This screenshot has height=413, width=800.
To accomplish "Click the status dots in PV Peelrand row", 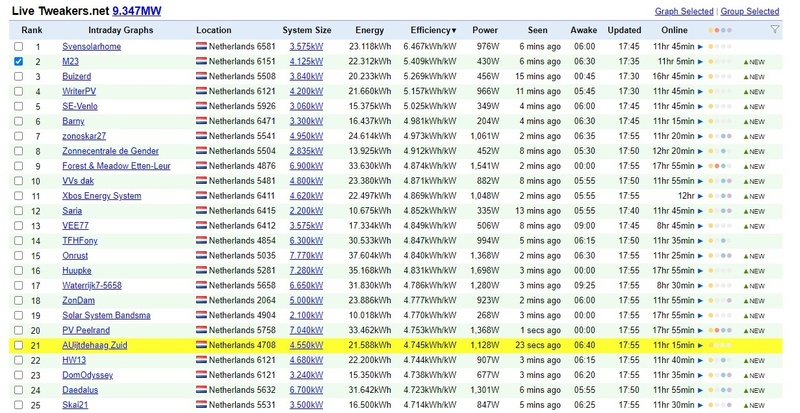I will 720,330.
